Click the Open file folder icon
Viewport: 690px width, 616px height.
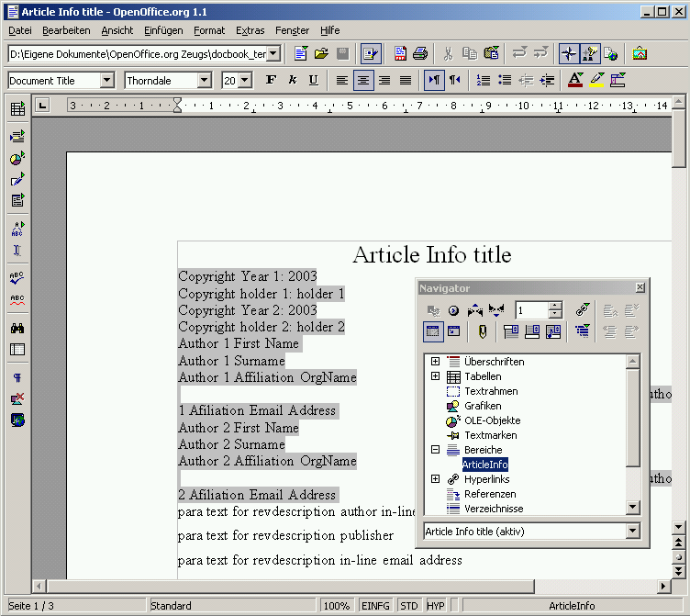click(x=321, y=53)
